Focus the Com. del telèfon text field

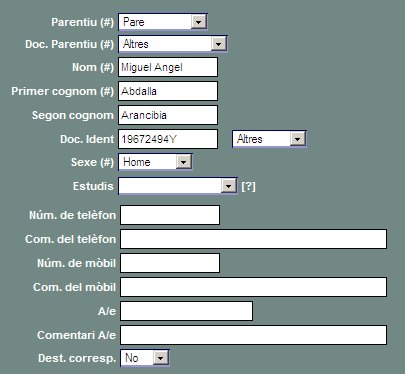click(x=253, y=239)
